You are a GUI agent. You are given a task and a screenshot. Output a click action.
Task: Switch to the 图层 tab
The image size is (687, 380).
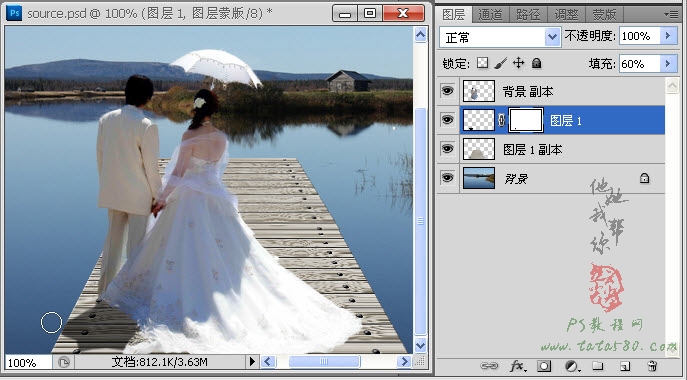(x=453, y=14)
